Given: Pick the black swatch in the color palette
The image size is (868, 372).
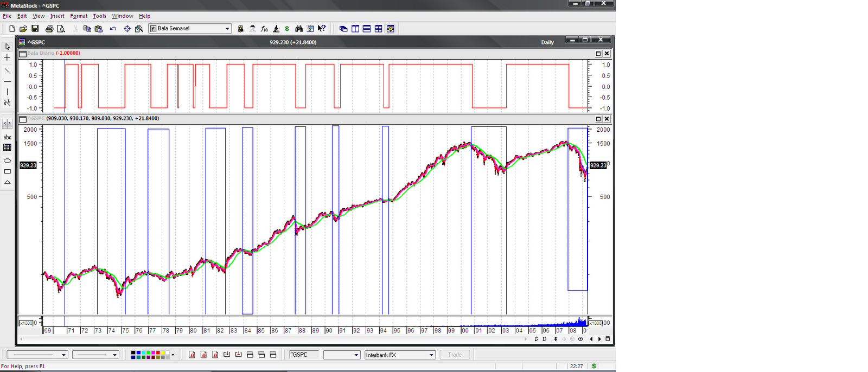Looking at the screenshot, I should click(x=133, y=352).
